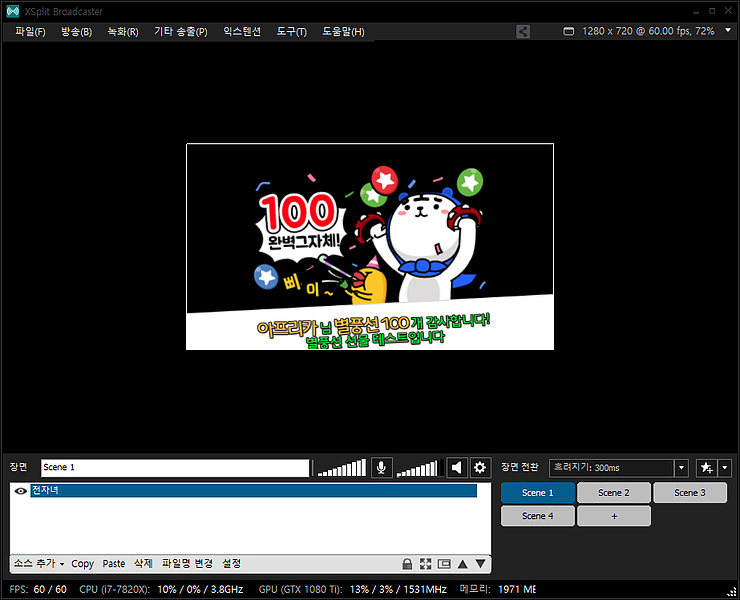
Task: Expand the resolution and fps dropdown arrow
Action: (728, 31)
